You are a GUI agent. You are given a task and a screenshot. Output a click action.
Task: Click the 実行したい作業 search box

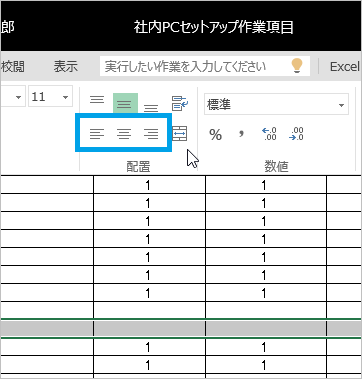(x=205, y=66)
